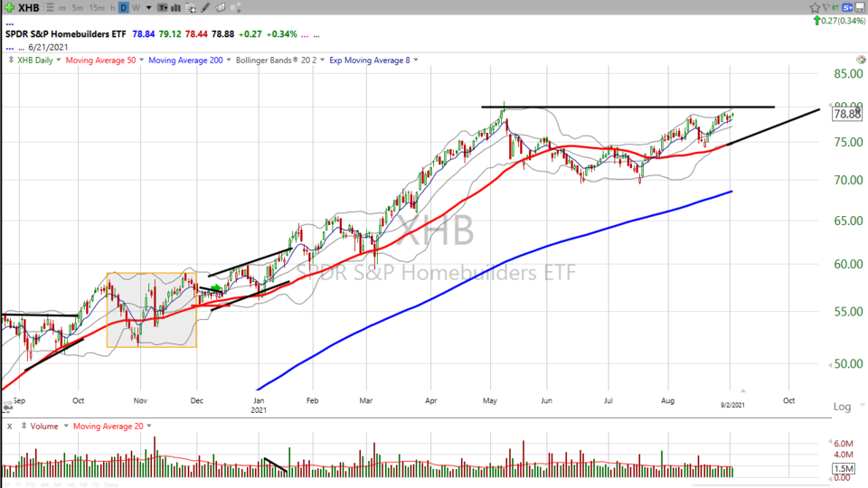This screenshot has height=488, width=868.
Task: Click the 6/21/2021 date text
Action: click(48, 47)
